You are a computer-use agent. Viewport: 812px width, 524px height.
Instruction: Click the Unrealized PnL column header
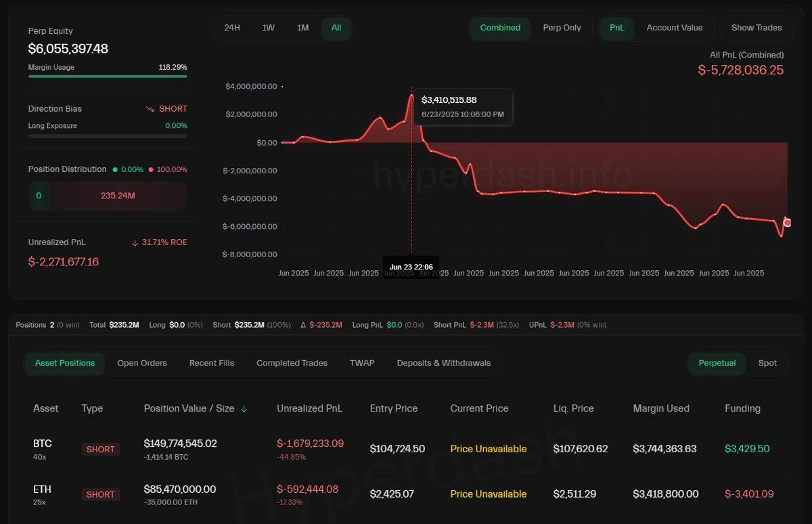[309, 408]
